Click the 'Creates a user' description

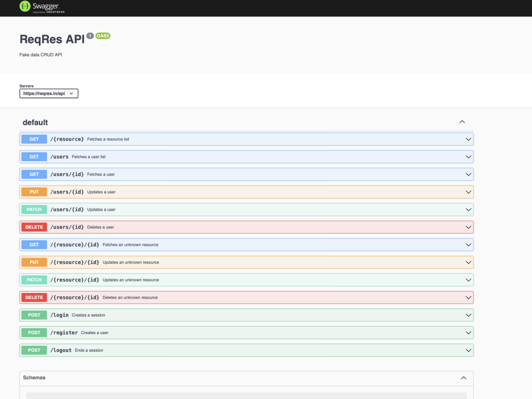(x=94, y=333)
